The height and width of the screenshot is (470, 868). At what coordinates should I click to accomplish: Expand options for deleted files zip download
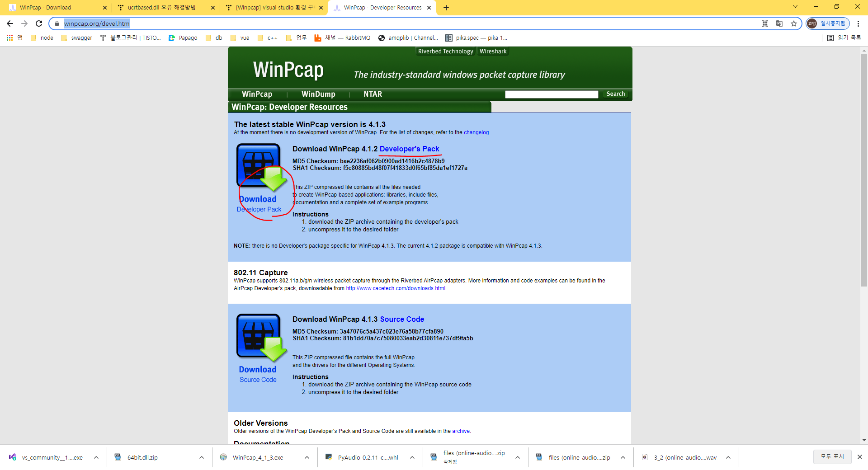[518, 457]
